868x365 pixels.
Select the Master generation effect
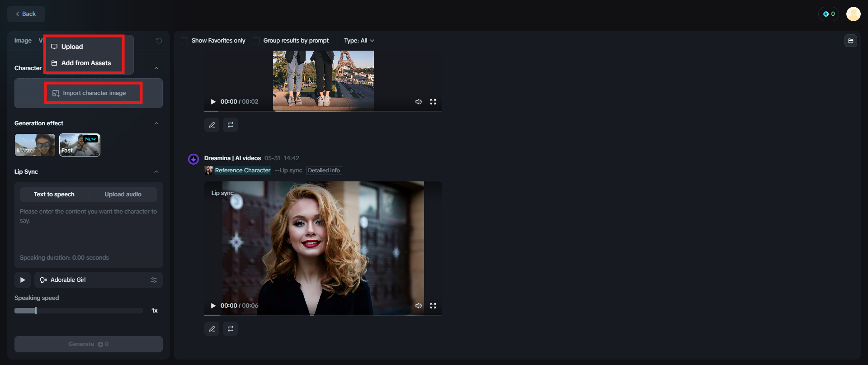pos(35,145)
